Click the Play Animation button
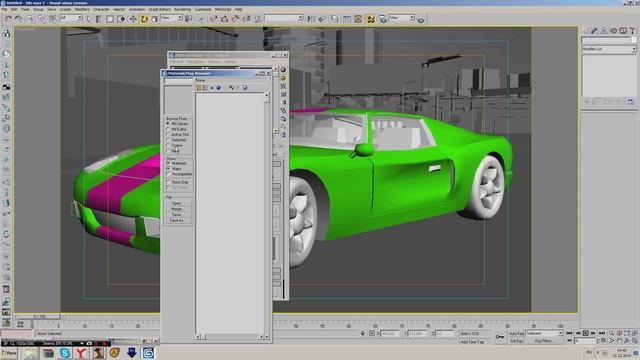The image size is (640, 360). click(x=585, y=333)
